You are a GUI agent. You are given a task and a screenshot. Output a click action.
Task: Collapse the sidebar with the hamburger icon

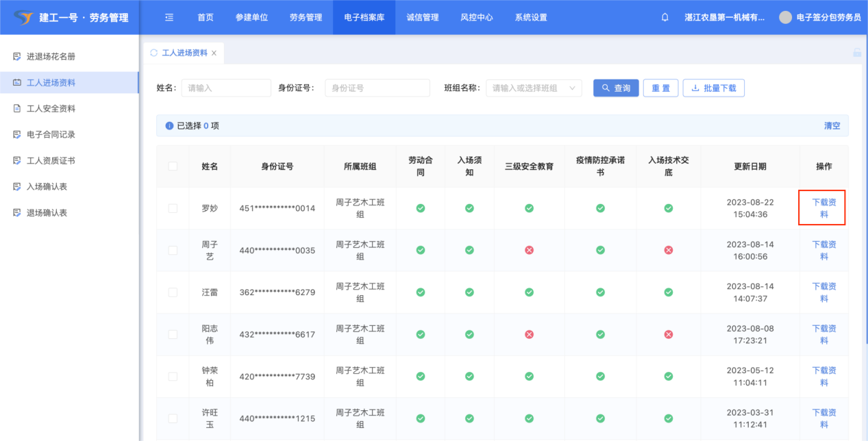tap(169, 18)
